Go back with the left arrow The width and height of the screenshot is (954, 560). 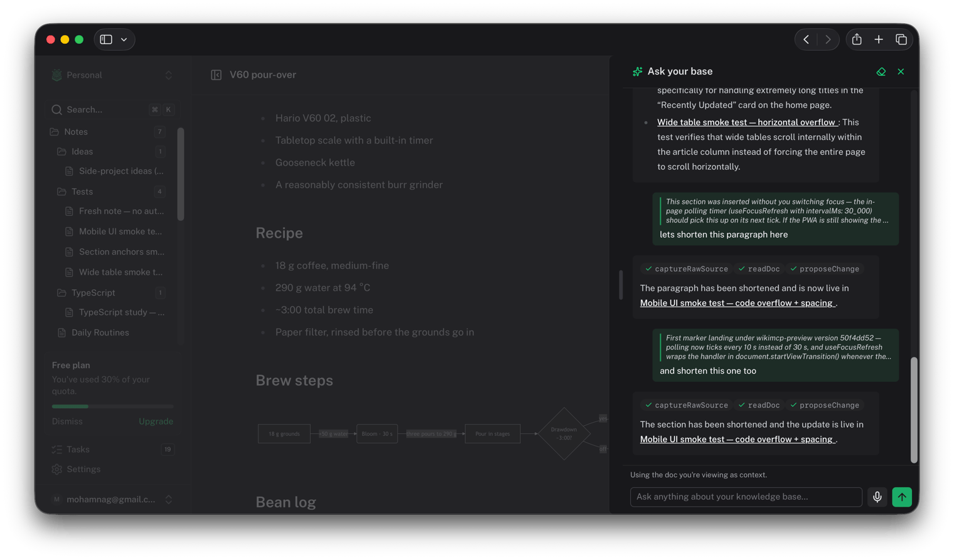[x=807, y=40]
